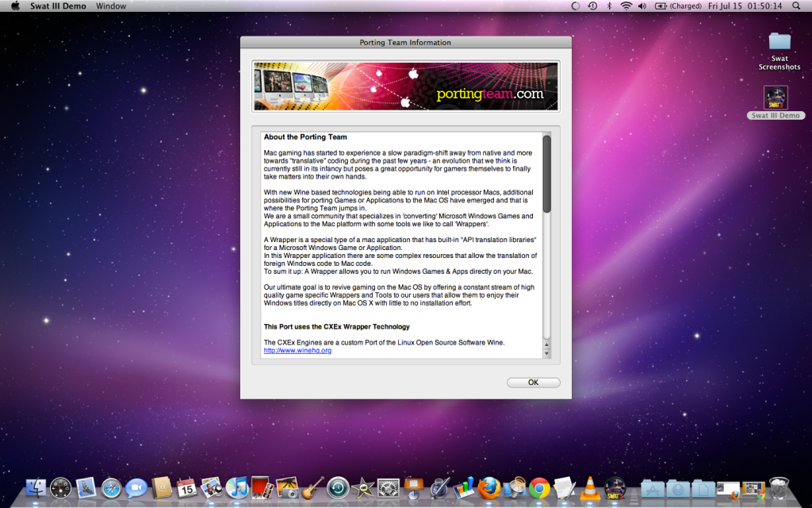Open the battery status menu
The width and height of the screenshot is (812, 508).
pos(678,6)
